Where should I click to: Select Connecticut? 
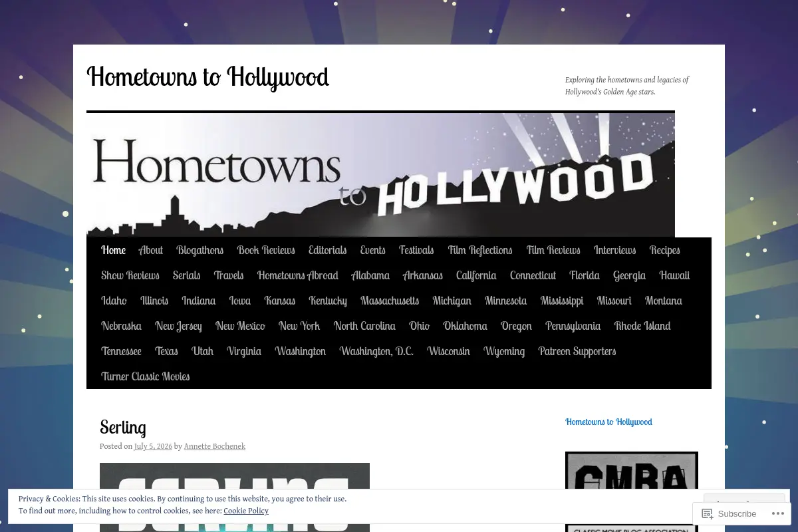click(533, 275)
